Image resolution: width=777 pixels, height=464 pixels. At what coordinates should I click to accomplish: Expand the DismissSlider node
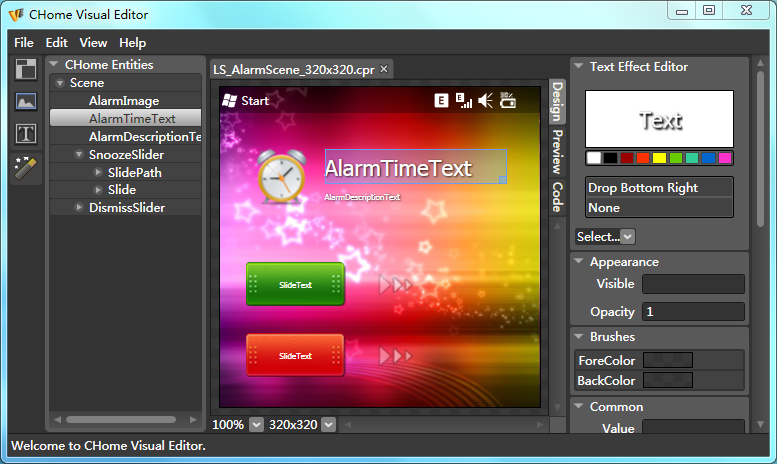pos(78,207)
